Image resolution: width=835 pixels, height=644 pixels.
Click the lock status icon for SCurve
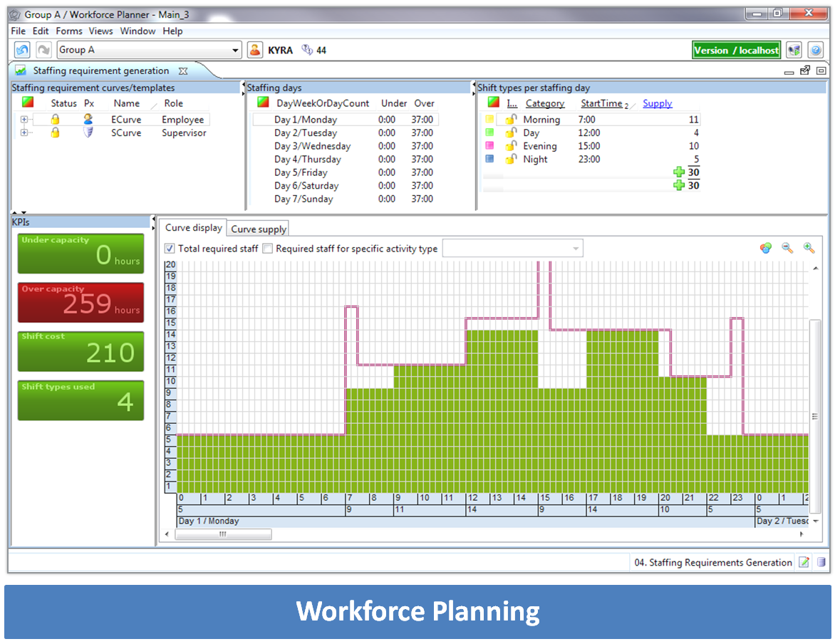tap(56, 133)
